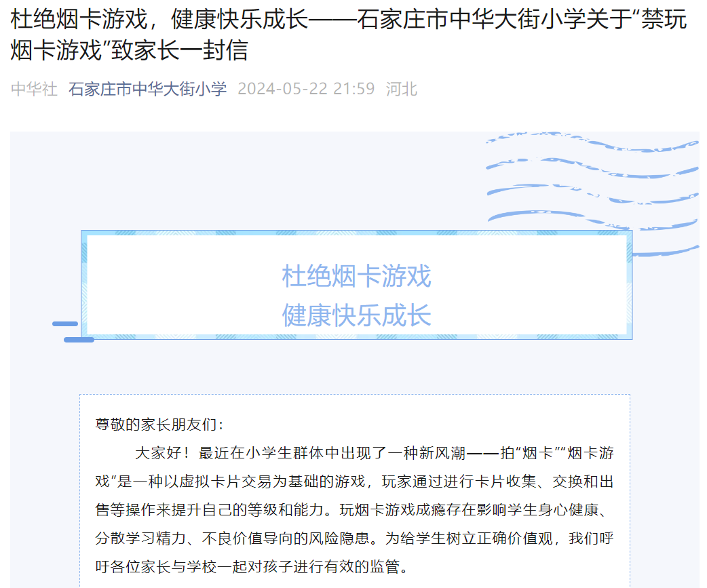
Task: Click the line starting with 分散学习精力
Action: pos(354,538)
